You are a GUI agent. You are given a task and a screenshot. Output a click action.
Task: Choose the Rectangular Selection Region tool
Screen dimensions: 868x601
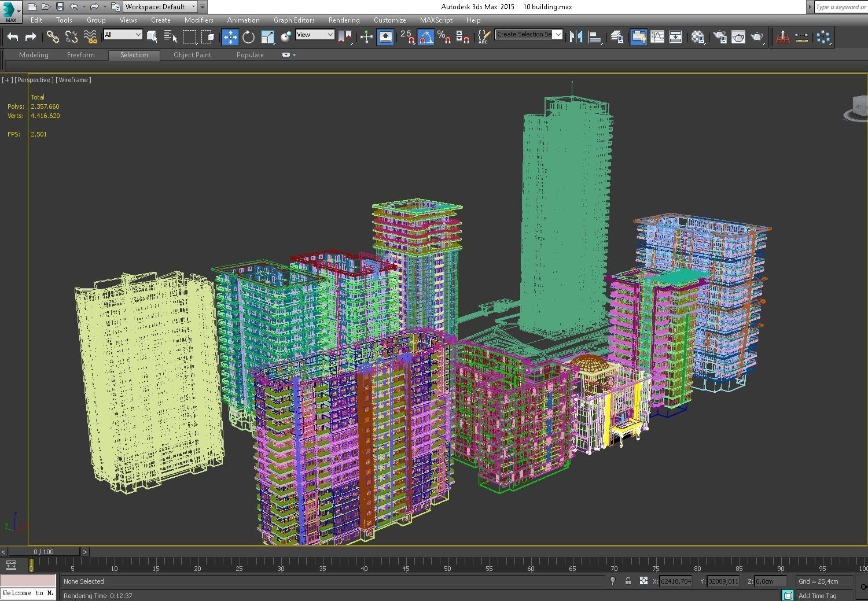[x=189, y=37]
